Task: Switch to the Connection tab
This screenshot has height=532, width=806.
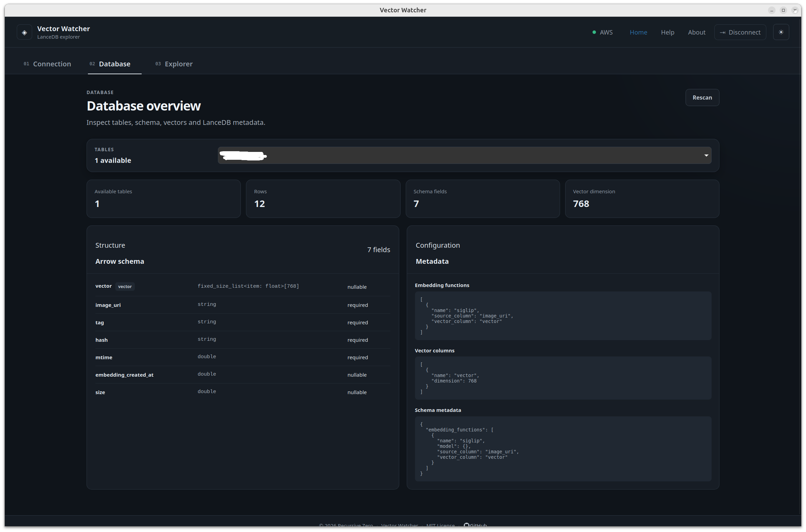Action: tap(47, 64)
